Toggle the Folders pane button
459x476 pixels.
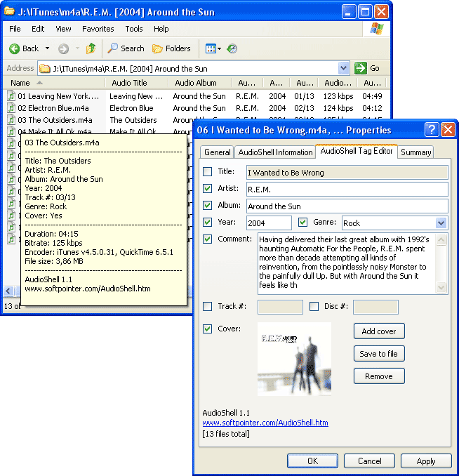click(x=171, y=48)
